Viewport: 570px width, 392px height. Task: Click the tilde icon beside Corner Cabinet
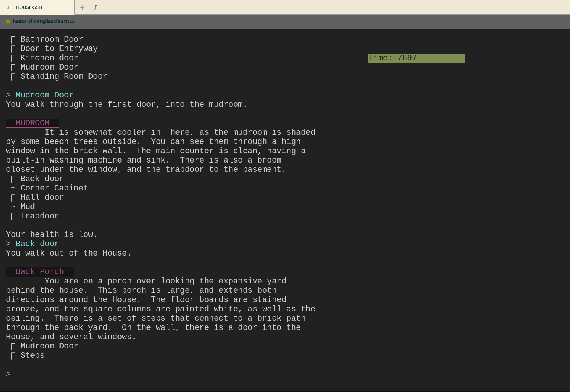click(13, 188)
